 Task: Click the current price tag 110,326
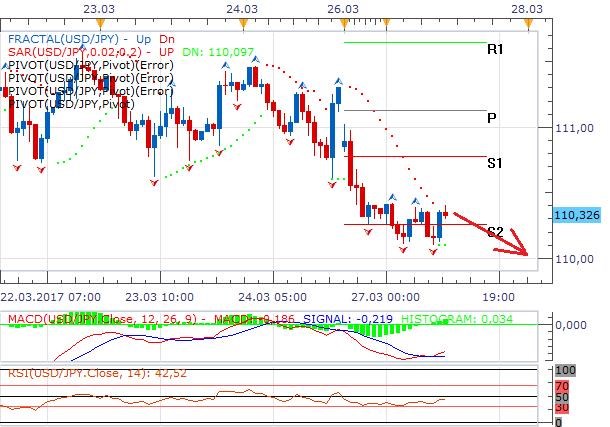click(577, 215)
